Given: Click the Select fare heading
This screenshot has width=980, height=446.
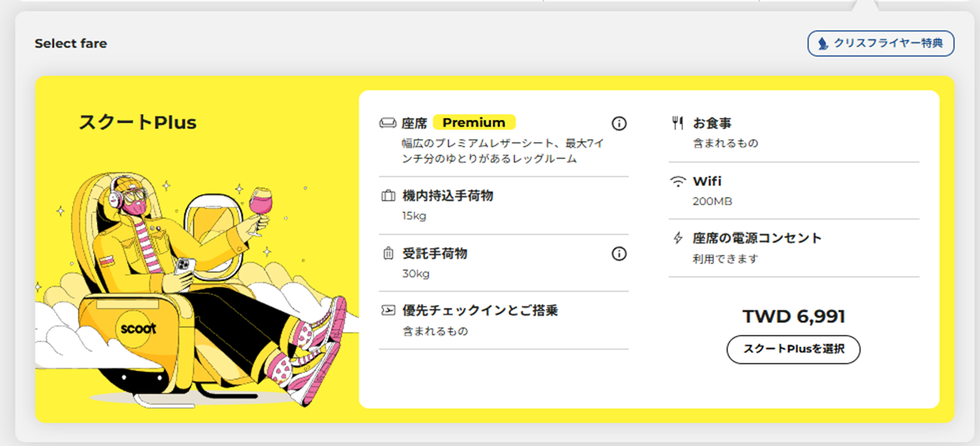Looking at the screenshot, I should click(71, 44).
